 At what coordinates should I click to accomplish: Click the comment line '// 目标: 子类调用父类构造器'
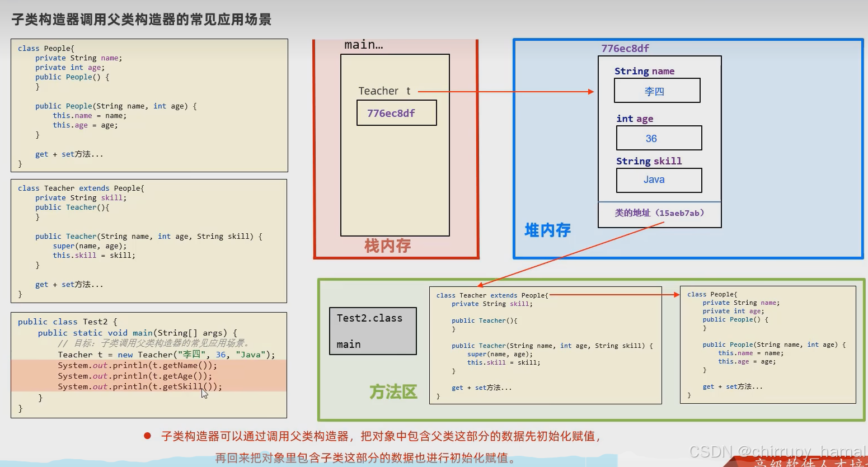point(154,343)
